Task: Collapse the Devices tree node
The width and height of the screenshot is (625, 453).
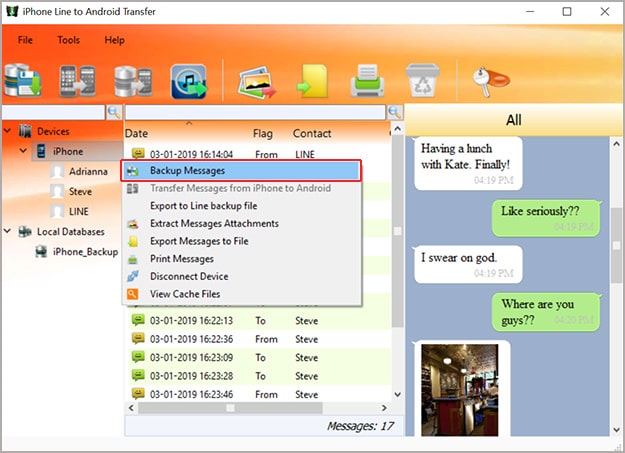Action: click(x=8, y=131)
